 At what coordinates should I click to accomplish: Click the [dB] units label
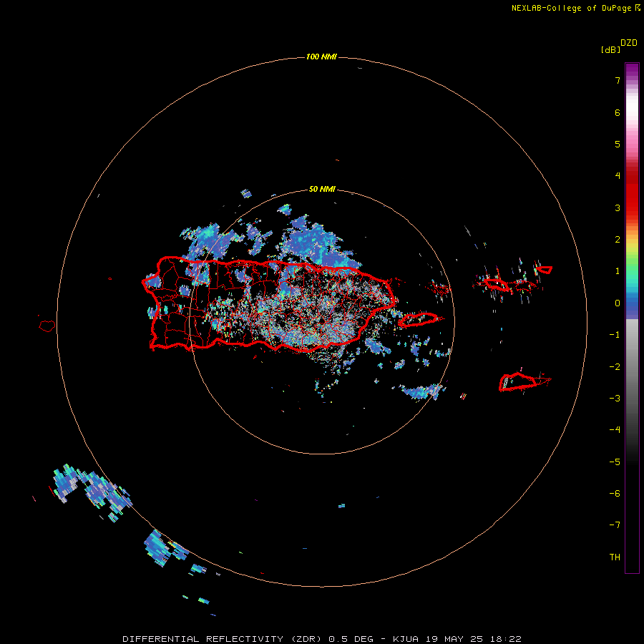click(x=610, y=49)
